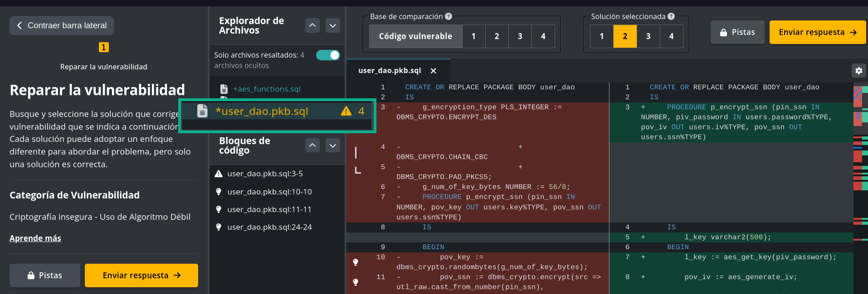This screenshot has height=294, width=868.
Task: Collapse the sidebar with Contraer barra lateral
Action: pos(62,25)
